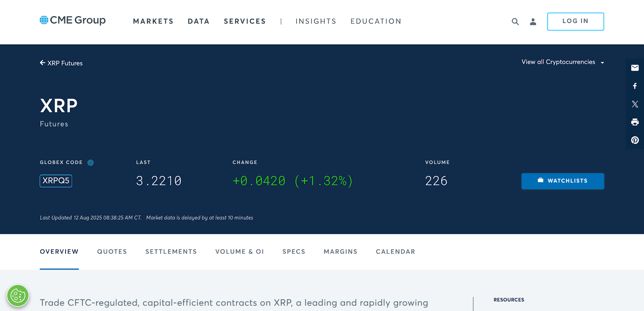Open the search magnifier icon

tap(515, 22)
